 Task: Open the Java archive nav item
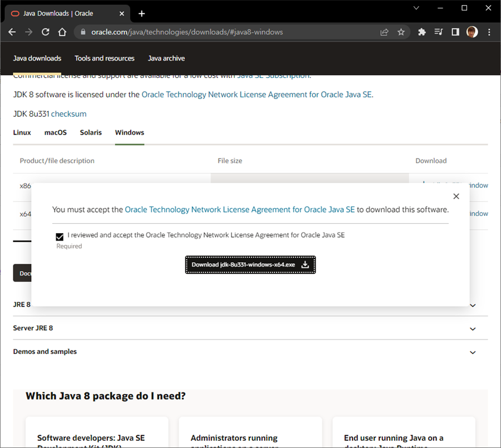pos(166,58)
